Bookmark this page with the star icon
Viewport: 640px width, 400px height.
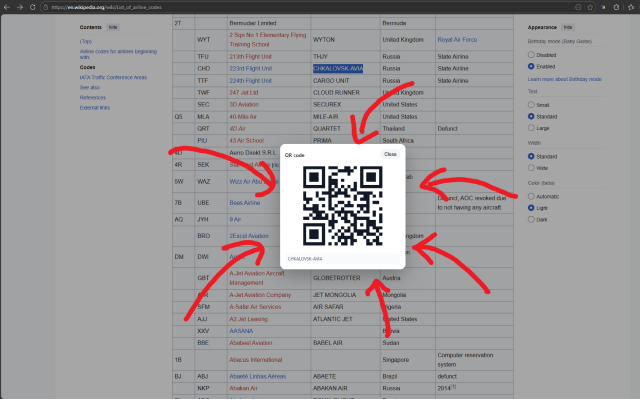590,7
